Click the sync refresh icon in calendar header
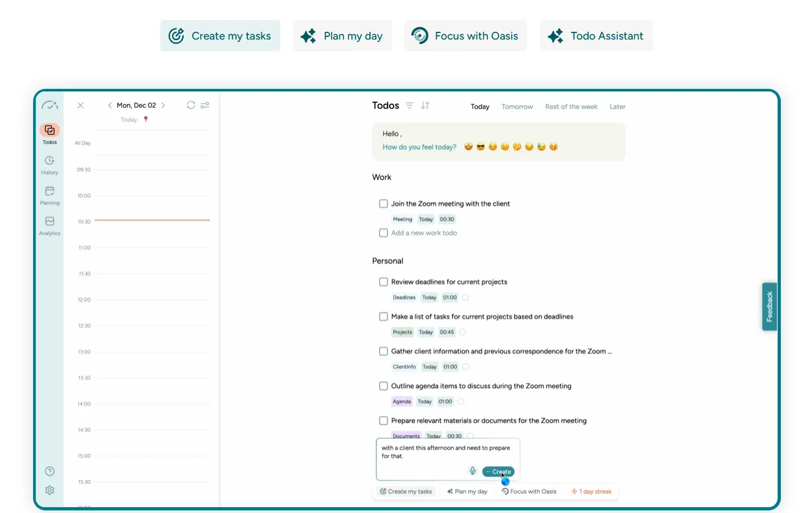 (x=191, y=105)
